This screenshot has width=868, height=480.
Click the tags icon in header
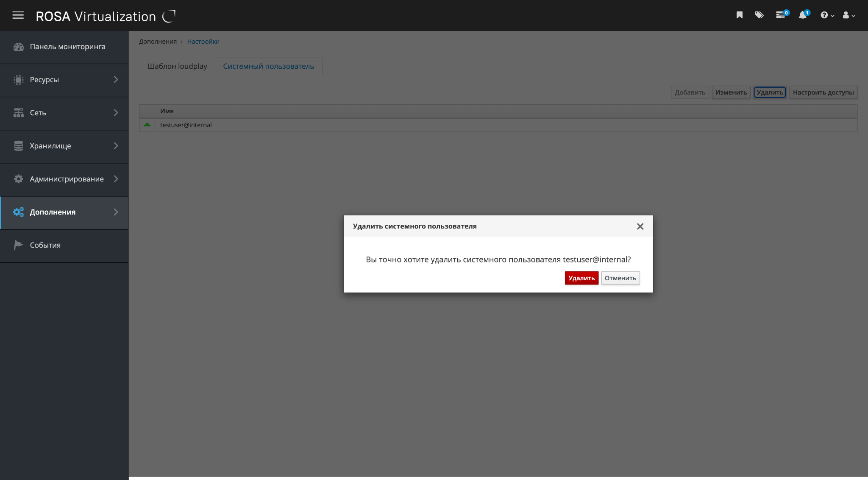pos(759,15)
